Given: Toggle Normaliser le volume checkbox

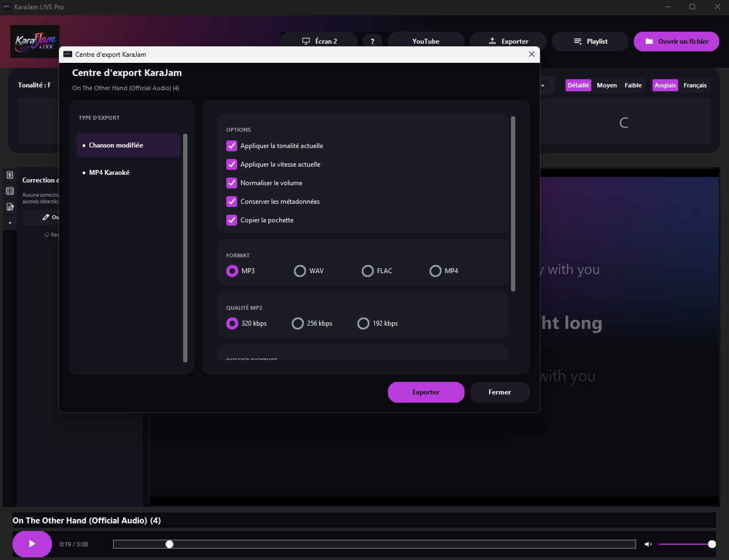Looking at the screenshot, I should (x=232, y=183).
